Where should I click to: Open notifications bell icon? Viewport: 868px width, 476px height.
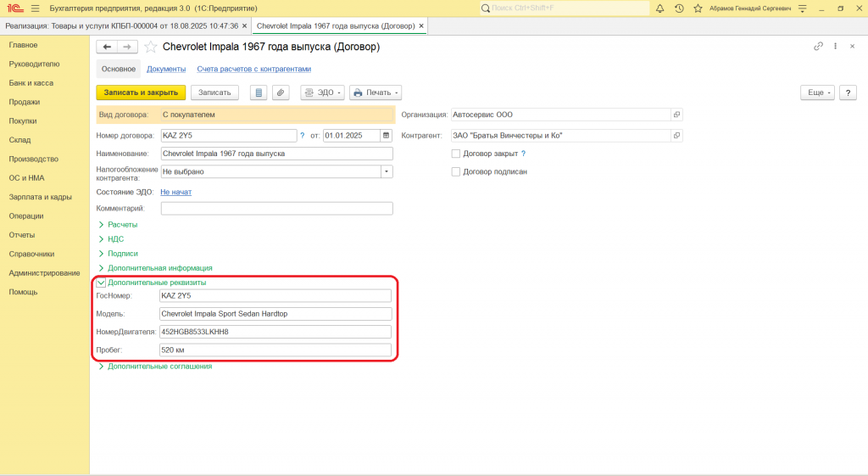(659, 8)
